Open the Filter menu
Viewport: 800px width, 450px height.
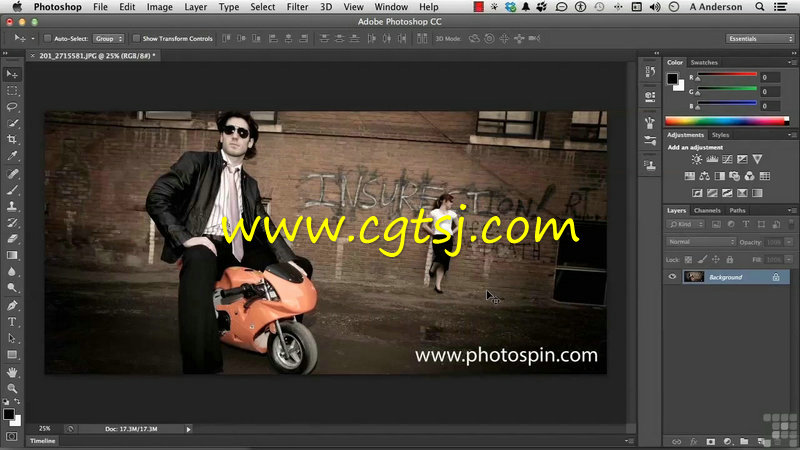click(x=297, y=7)
